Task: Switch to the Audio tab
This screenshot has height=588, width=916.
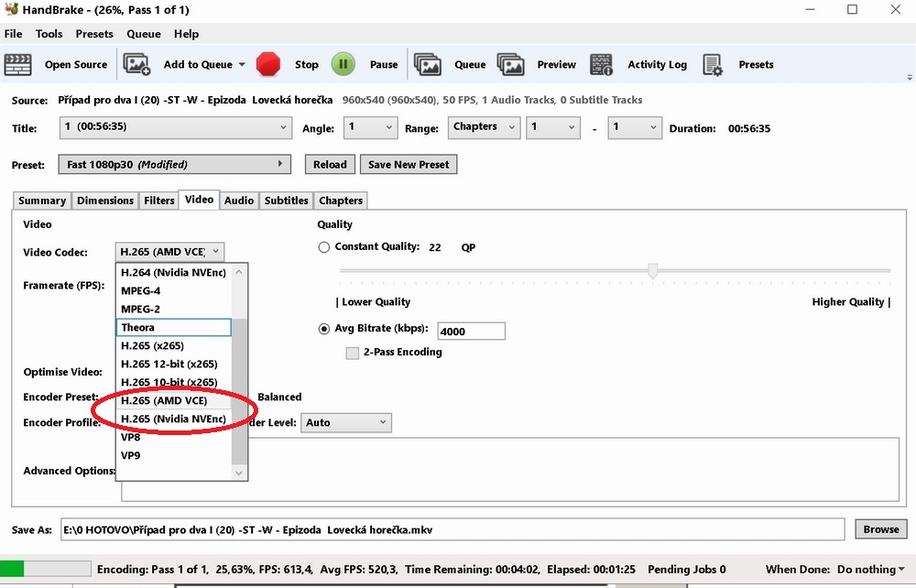Action: pyautogui.click(x=239, y=201)
